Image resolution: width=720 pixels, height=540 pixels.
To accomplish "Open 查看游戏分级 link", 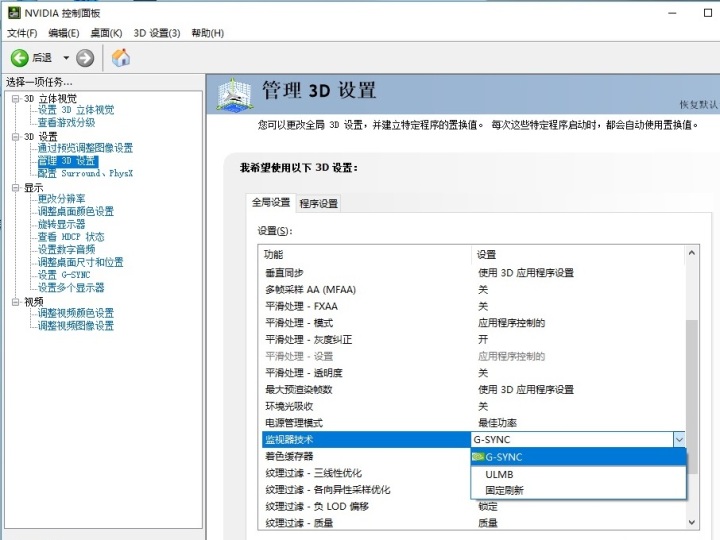I will [67, 123].
